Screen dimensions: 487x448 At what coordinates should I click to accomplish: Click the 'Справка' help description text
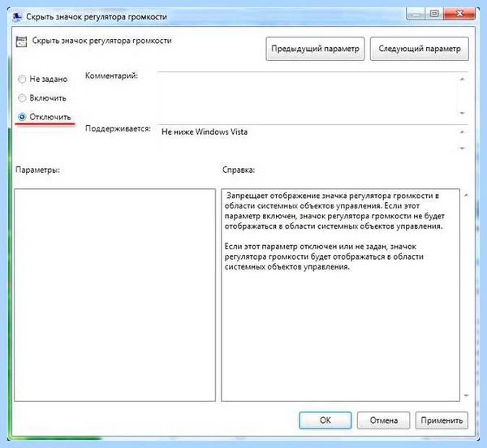pyautogui.click(x=334, y=231)
